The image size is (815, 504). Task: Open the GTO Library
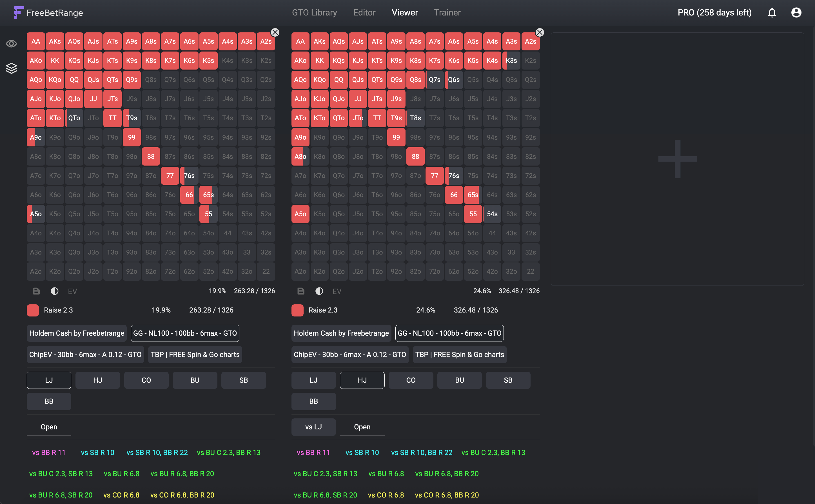click(314, 13)
